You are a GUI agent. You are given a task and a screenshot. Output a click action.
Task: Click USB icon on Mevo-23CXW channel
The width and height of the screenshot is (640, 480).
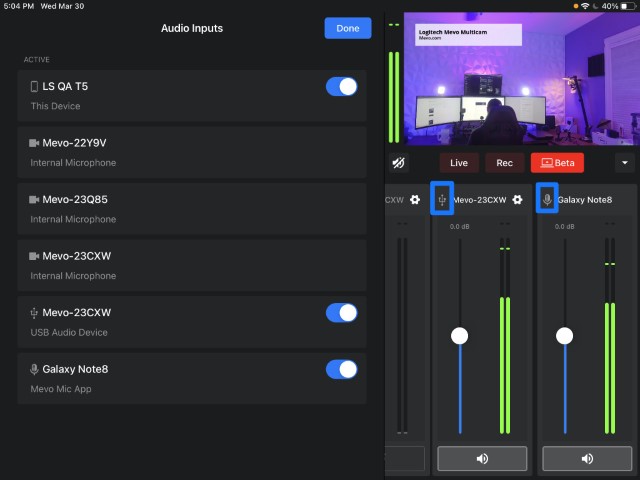442,199
